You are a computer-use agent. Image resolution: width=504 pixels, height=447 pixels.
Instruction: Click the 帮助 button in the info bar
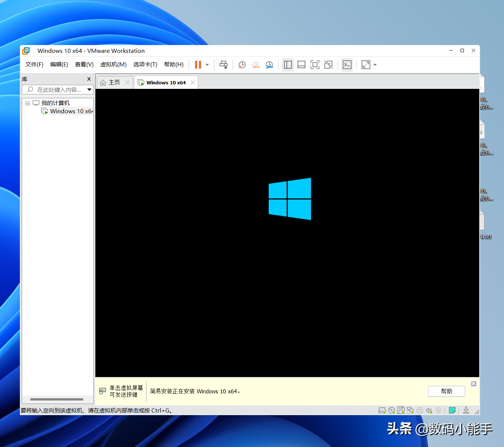446,391
